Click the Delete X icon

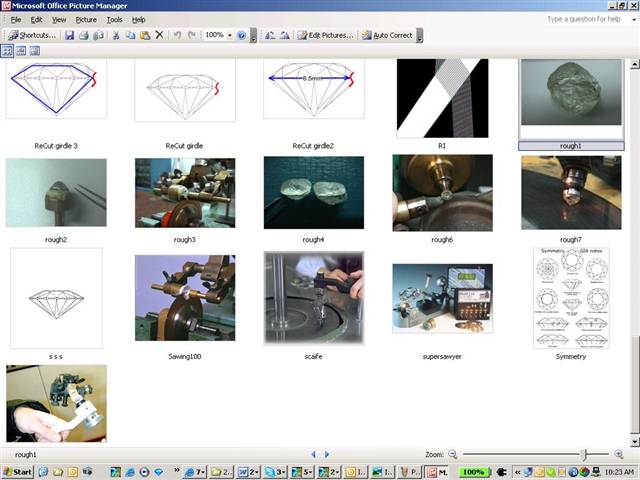click(159, 36)
